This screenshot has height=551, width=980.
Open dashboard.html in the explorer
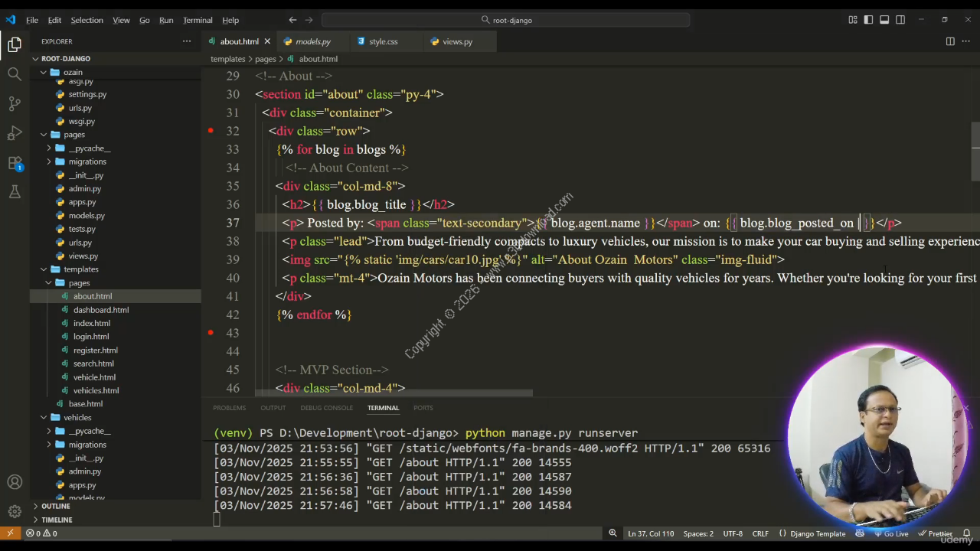point(100,310)
